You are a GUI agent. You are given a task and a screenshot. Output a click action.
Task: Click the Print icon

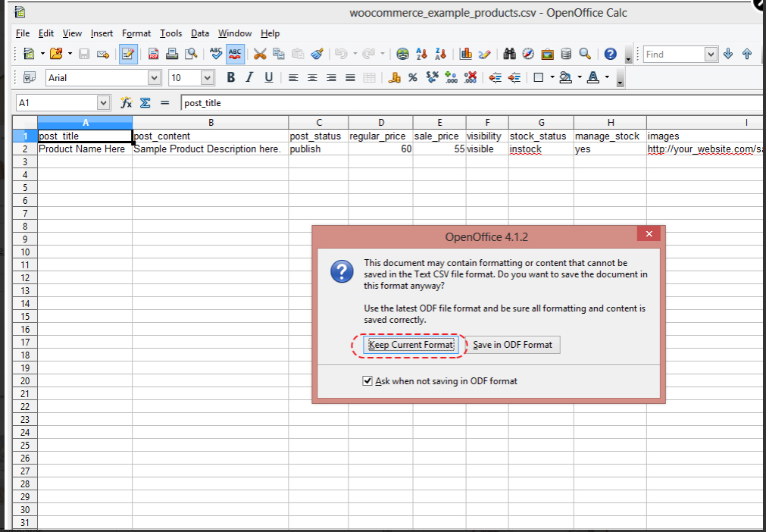pyautogui.click(x=172, y=55)
